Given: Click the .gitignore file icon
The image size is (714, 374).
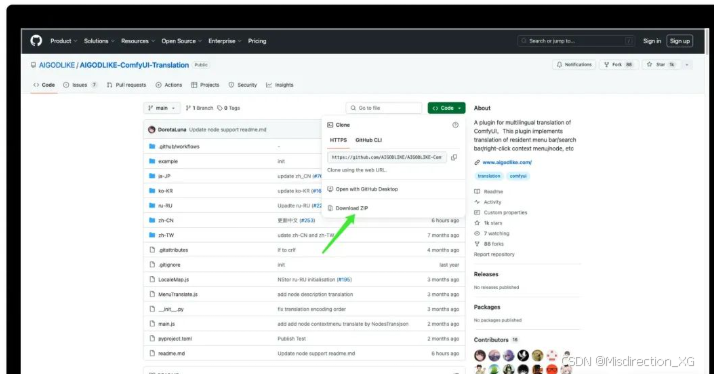Looking at the screenshot, I should coord(152,265).
